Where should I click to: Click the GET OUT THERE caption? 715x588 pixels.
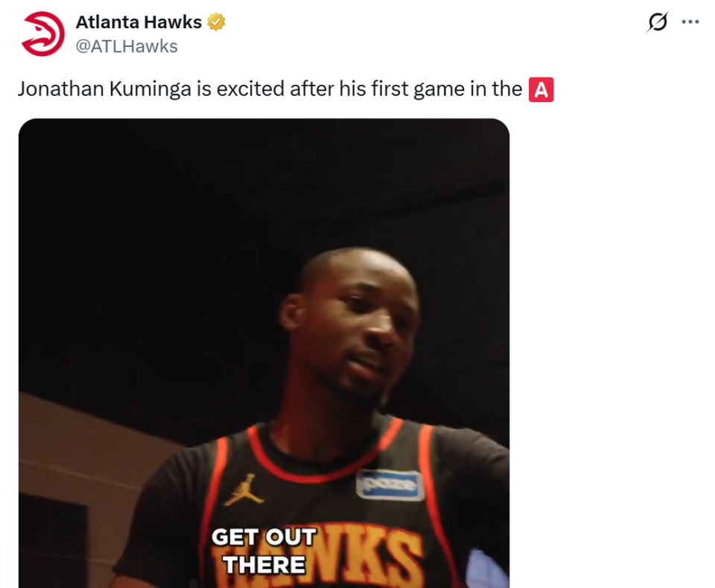(x=264, y=551)
